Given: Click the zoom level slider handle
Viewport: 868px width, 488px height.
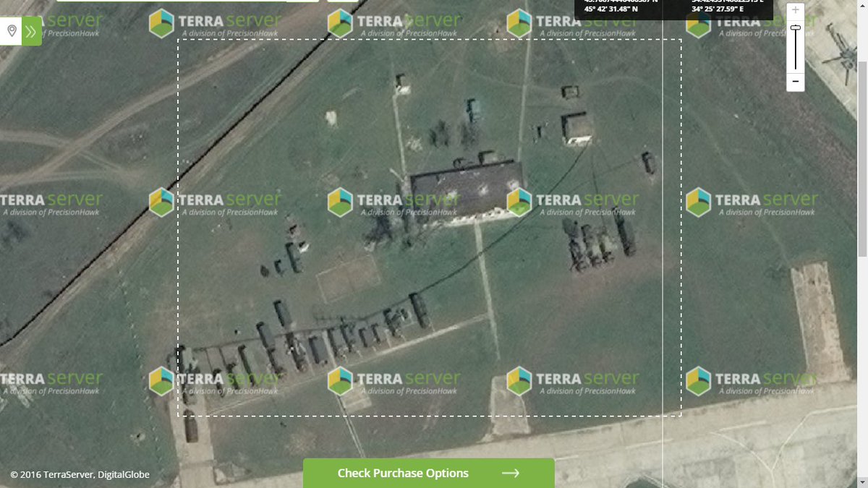Looking at the screenshot, I should point(794,26).
